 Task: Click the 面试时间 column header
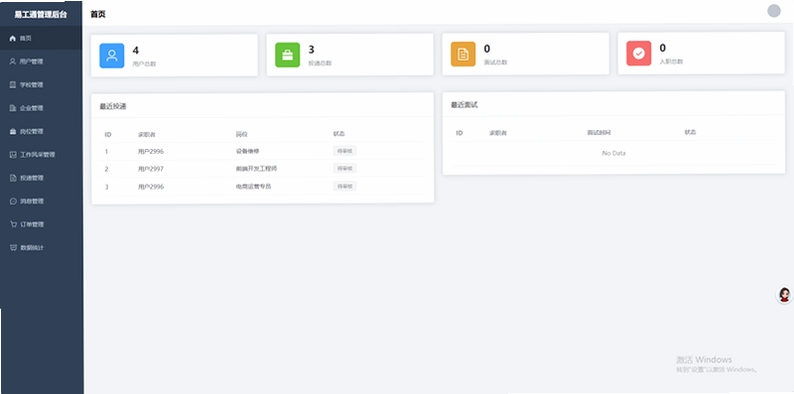click(x=599, y=133)
